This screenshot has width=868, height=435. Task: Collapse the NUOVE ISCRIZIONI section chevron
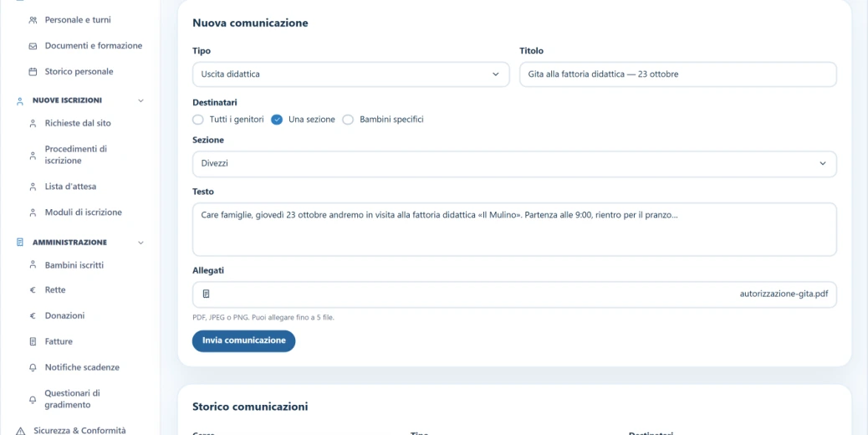(140, 100)
